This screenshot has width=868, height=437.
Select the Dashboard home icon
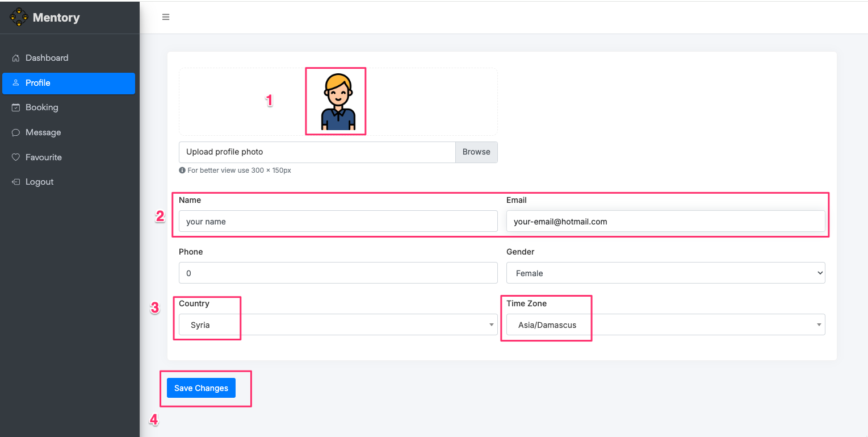(15, 57)
